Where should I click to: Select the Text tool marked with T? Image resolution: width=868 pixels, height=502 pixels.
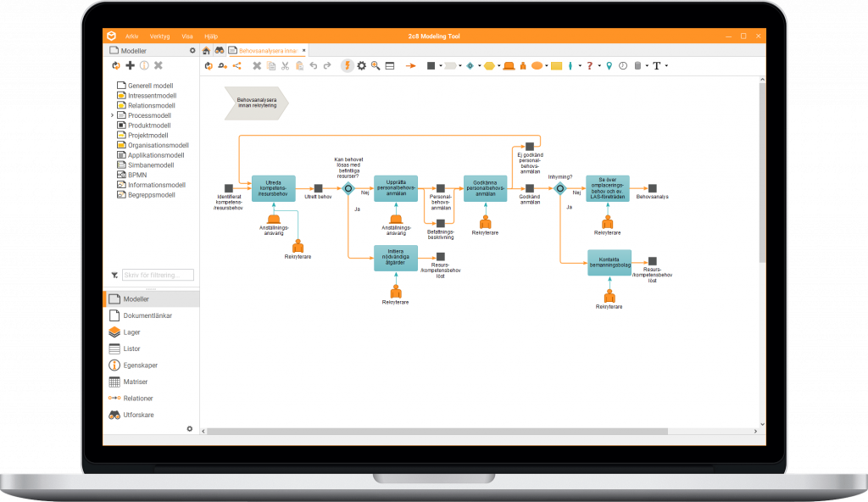click(657, 65)
